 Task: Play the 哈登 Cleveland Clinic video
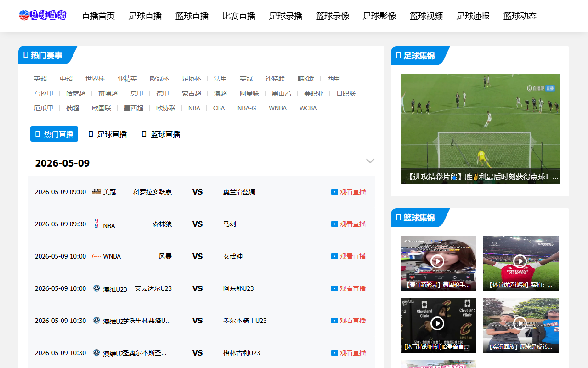coord(437,323)
